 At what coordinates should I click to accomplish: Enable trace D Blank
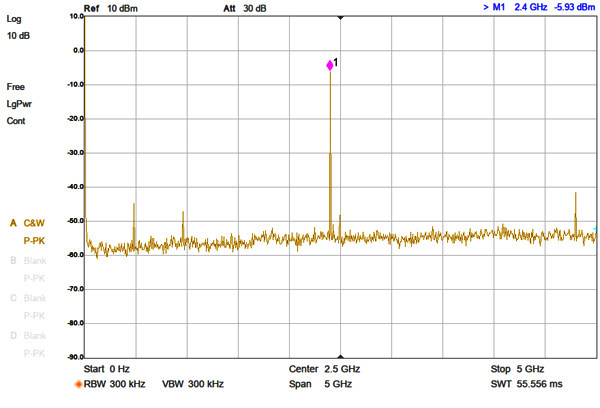pos(28,336)
